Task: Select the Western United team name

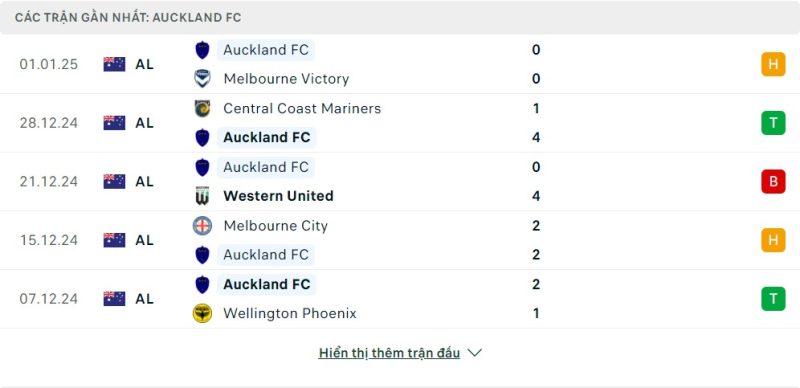Action: (279, 196)
